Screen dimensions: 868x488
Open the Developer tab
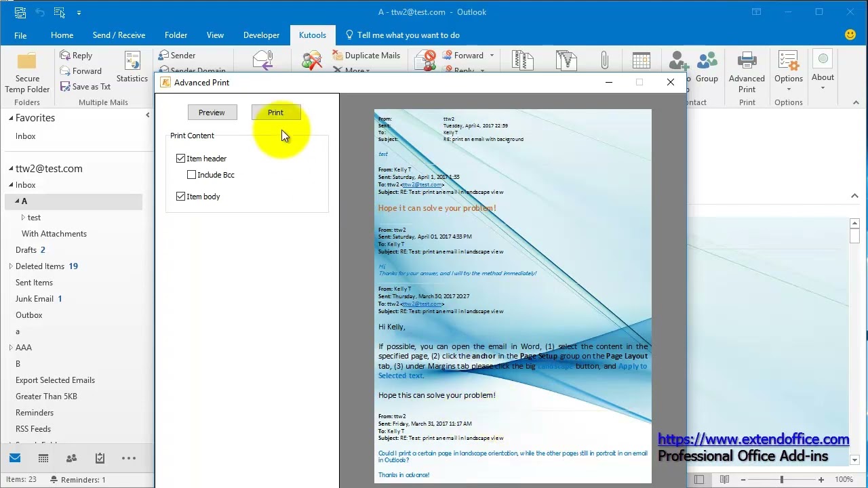coord(261,35)
